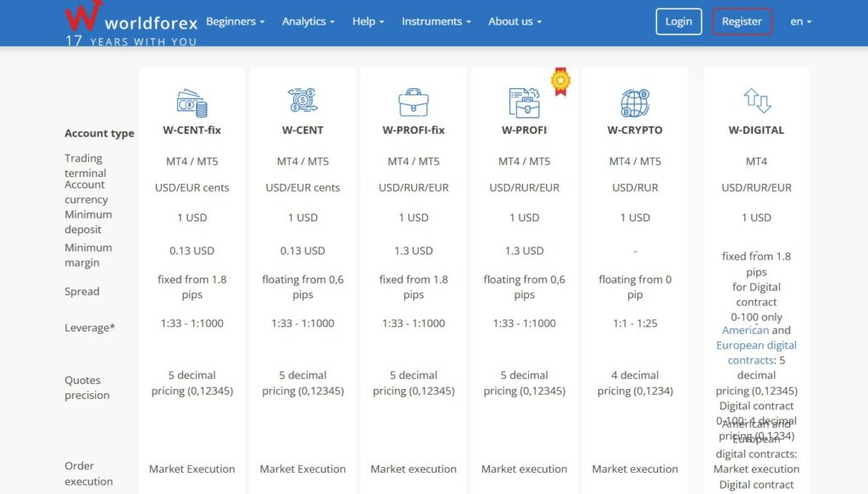Open the en language selector
868x494 pixels.
(800, 21)
